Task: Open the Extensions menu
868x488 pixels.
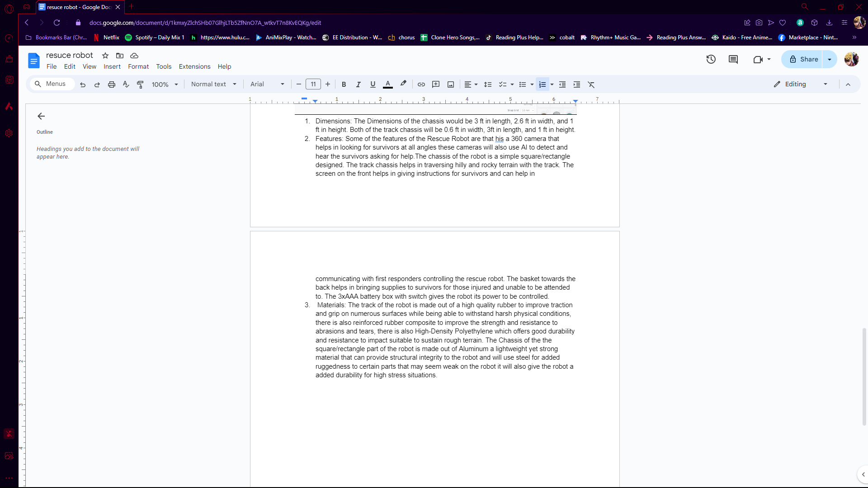Action: (194, 66)
